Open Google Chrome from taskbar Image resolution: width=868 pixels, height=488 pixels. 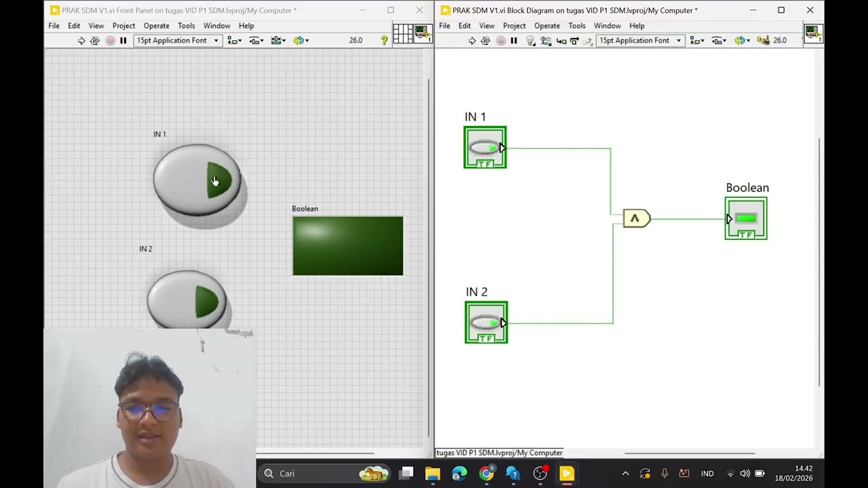[486, 473]
